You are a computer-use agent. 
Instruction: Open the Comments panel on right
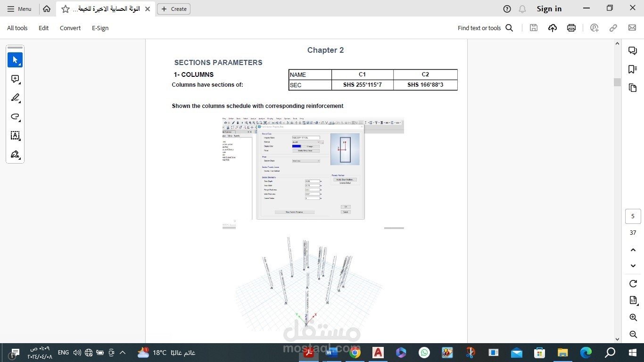633,50
